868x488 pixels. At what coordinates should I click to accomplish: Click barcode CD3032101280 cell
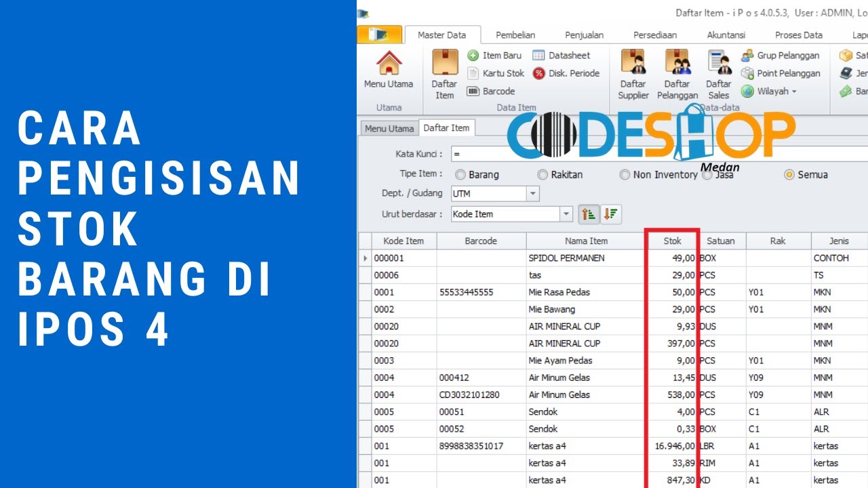(481, 394)
